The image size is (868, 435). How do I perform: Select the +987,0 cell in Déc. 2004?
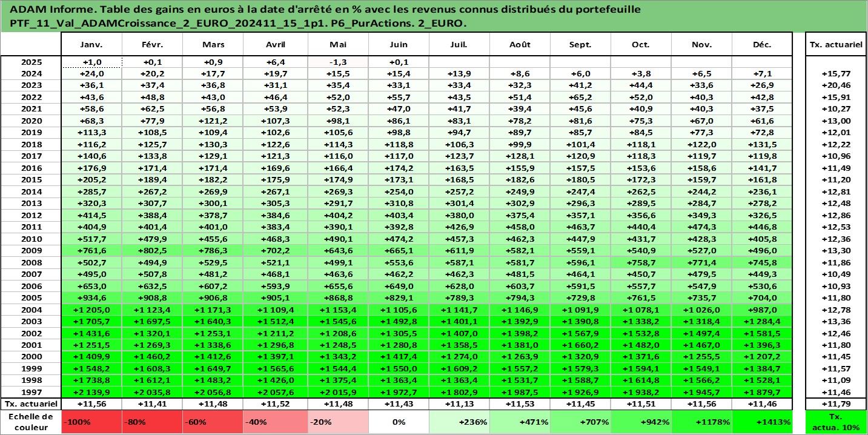[x=762, y=310]
